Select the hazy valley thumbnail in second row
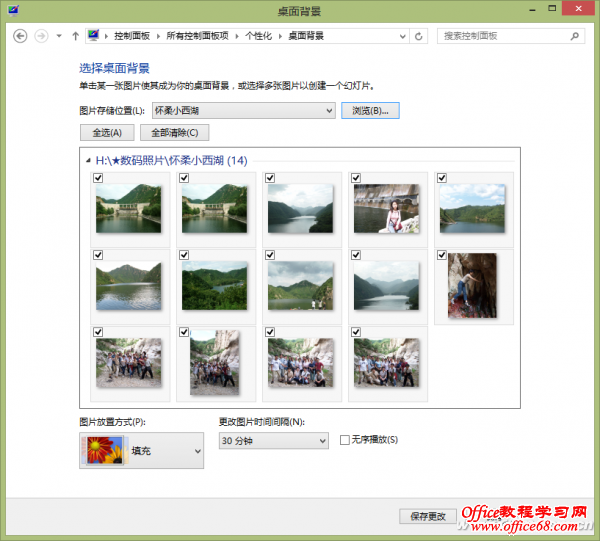Screen dimensions: 600x541 386,285
